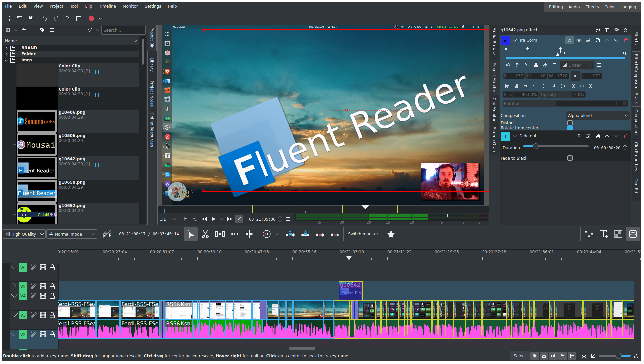Create a new project document

8,19
